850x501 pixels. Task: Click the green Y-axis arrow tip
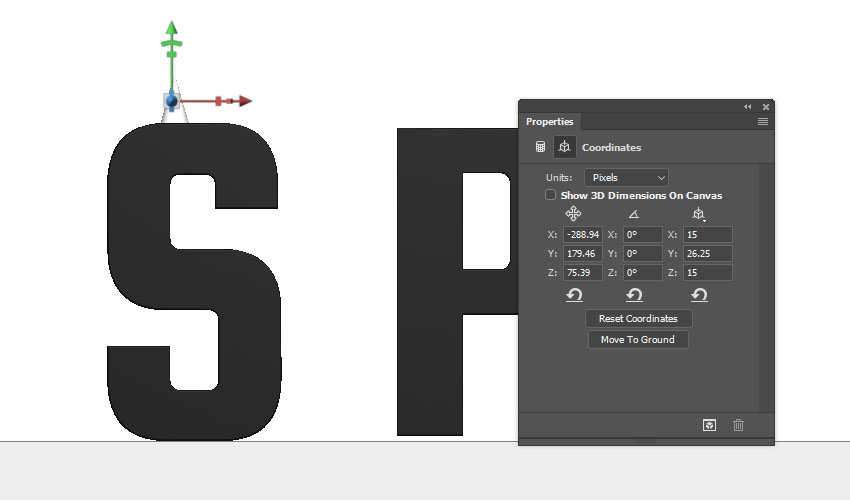point(172,27)
